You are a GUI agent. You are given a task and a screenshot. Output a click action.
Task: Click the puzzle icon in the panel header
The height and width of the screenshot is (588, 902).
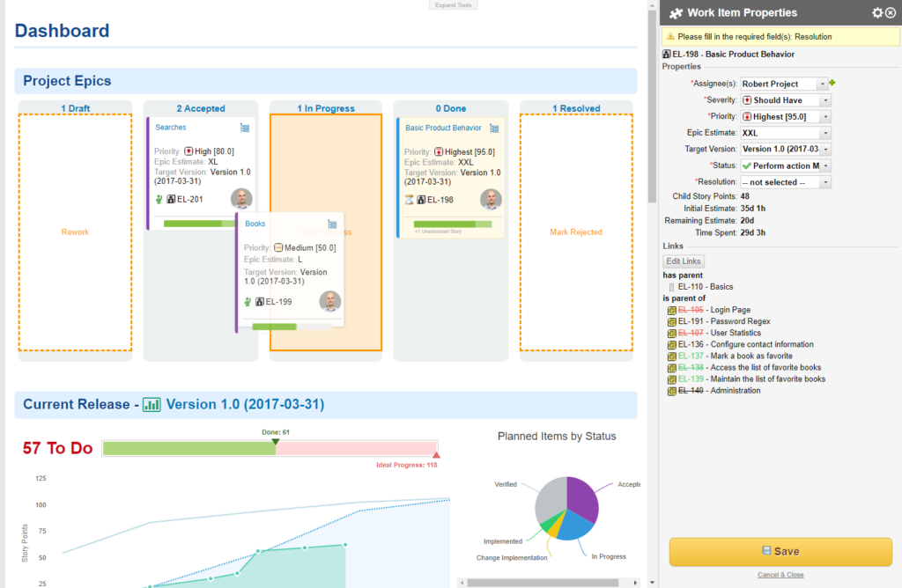tap(675, 12)
